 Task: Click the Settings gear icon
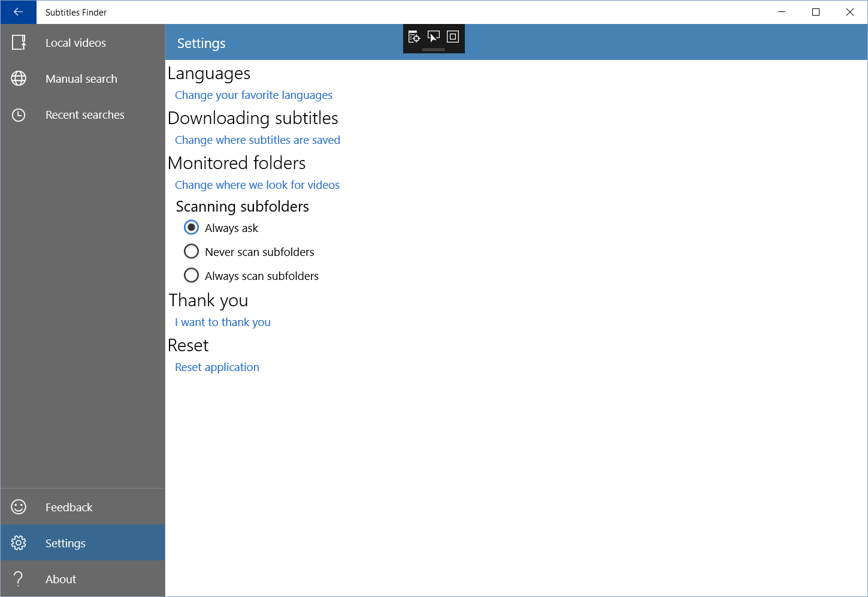[x=19, y=543]
